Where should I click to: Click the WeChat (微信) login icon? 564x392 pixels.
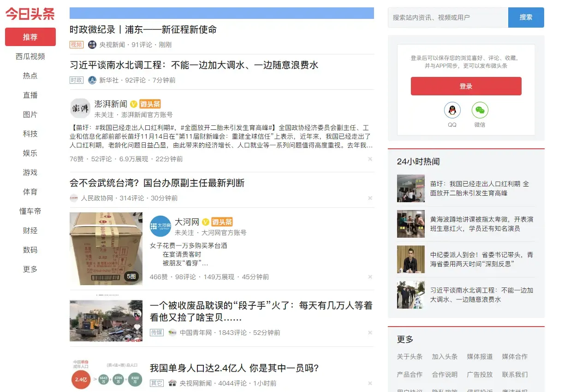click(480, 109)
